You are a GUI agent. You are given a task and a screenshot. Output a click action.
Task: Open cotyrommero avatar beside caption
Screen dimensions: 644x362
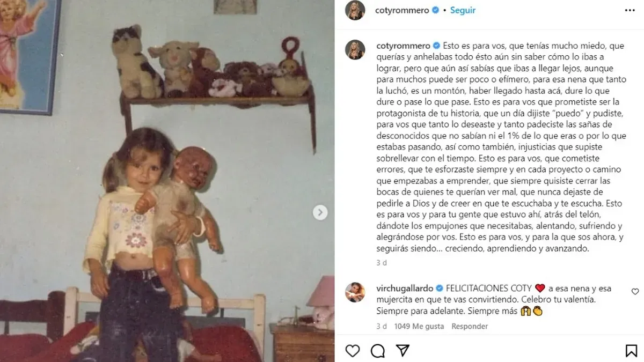click(x=355, y=49)
